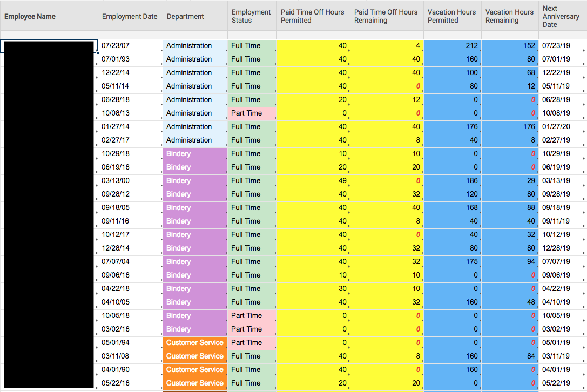
Task: Select the Employee Name column header
Action: click(49, 17)
